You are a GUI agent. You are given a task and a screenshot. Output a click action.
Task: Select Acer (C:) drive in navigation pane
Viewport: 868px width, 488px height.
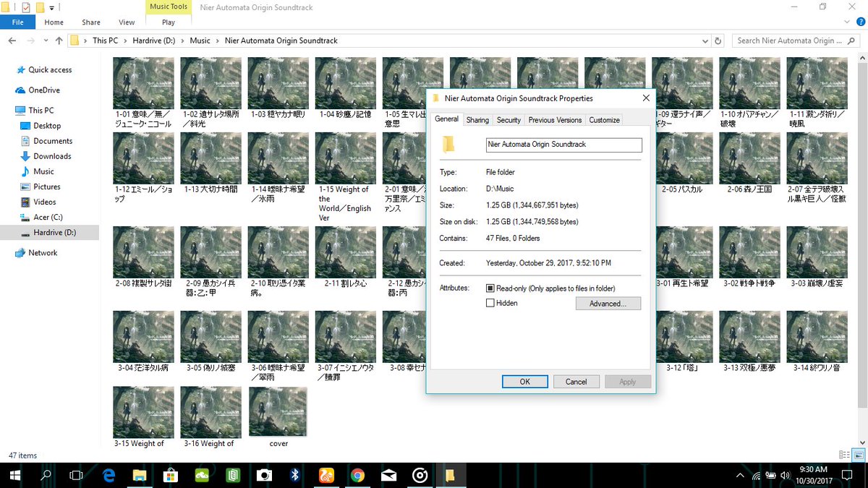(x=48, y=217)
